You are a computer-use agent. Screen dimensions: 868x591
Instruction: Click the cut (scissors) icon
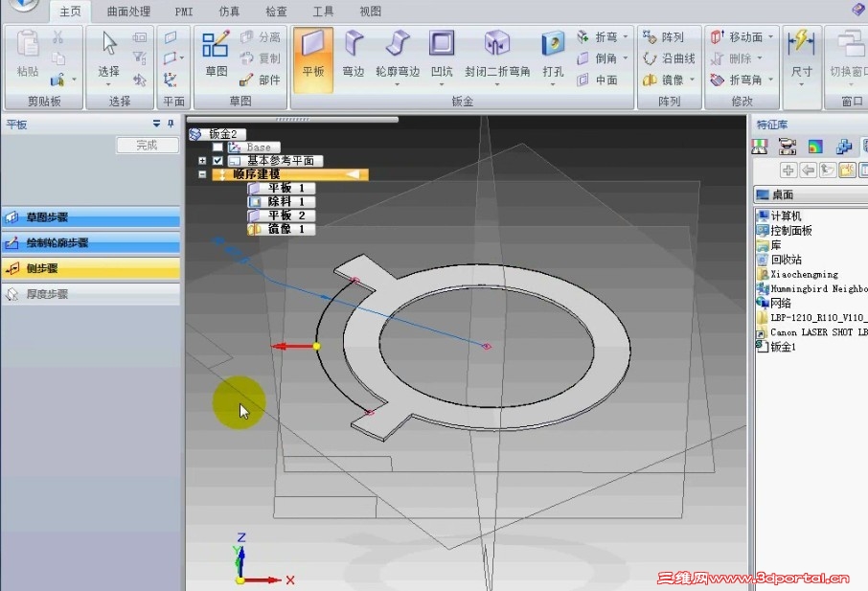pos(57,37)
